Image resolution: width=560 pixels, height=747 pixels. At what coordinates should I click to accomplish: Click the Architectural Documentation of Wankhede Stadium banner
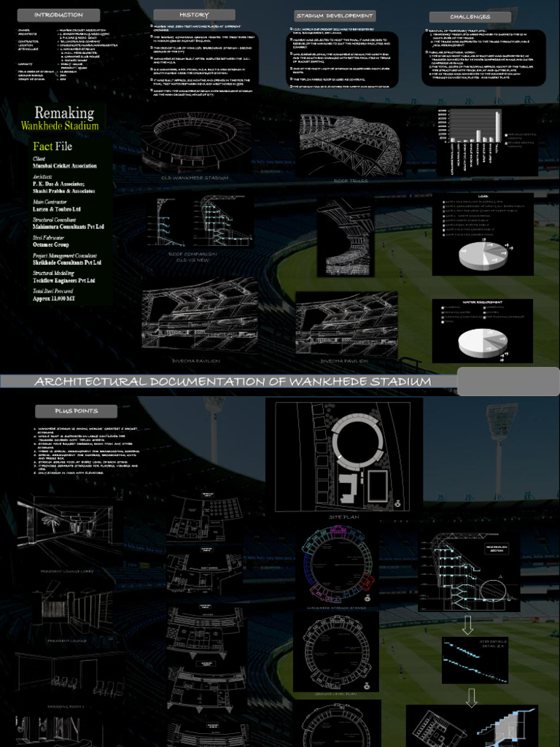[x=233, y=382]
